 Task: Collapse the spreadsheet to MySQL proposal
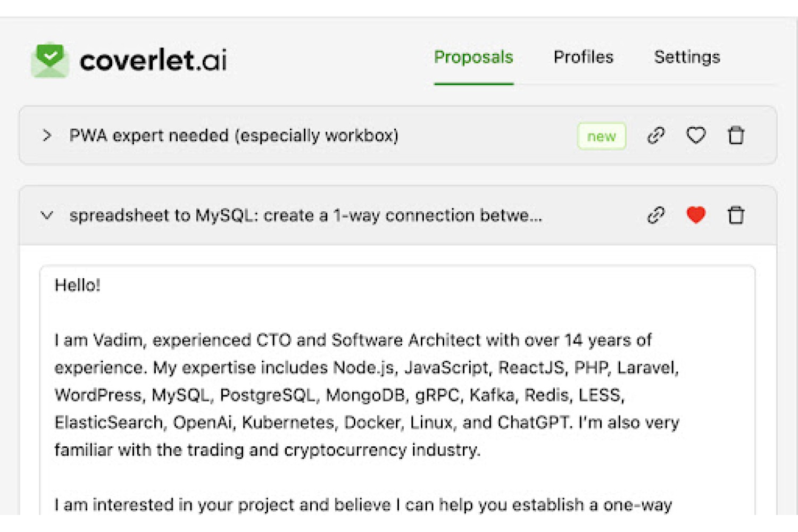click(x=47, y=215)
